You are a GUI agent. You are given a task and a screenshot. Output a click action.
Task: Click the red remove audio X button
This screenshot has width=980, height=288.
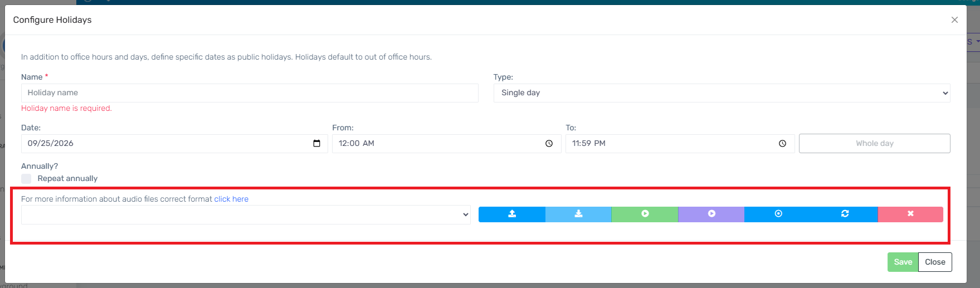tap(910, 214)
